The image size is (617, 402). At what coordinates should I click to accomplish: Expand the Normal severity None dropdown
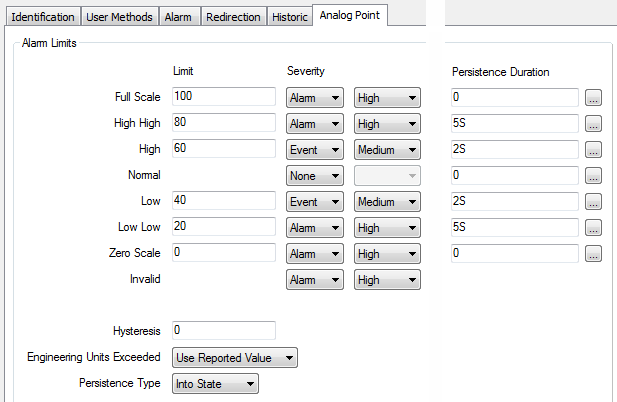[x=315, y=176]
